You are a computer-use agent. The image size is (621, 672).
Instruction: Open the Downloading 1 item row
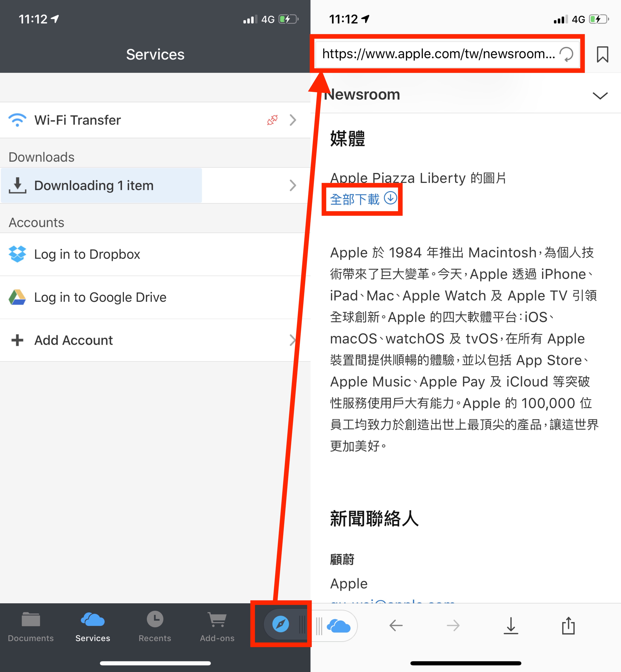coord(155,185)
